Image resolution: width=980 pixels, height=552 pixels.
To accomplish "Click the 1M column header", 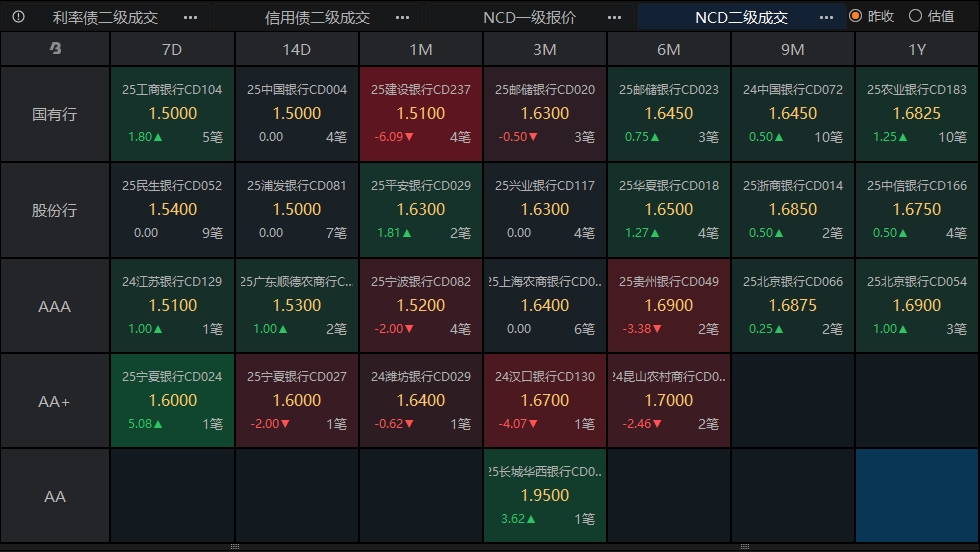I will [x=421, y=49].
